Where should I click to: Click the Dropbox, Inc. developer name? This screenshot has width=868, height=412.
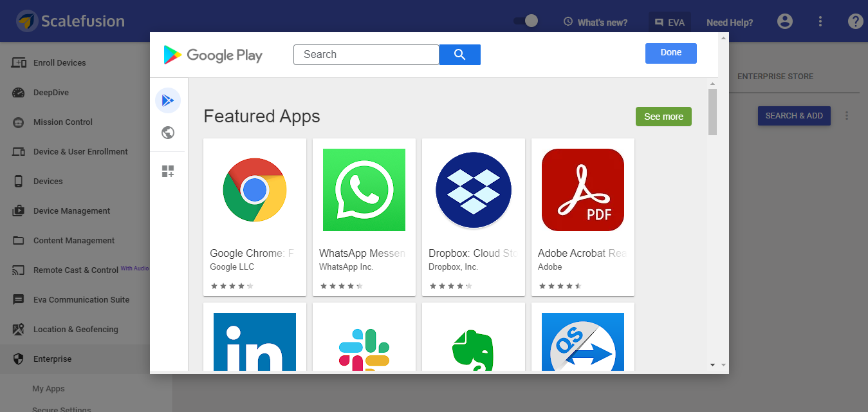453,267
